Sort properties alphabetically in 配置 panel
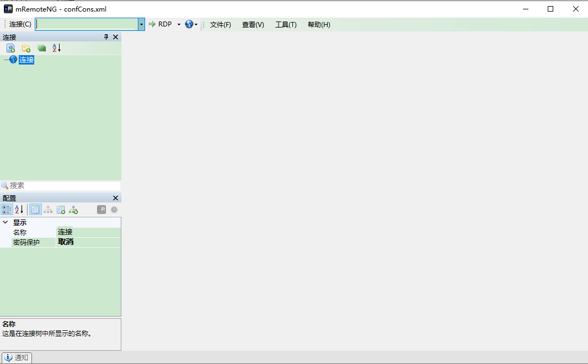This screenshot has width=588, height=364. coord(19,210)
